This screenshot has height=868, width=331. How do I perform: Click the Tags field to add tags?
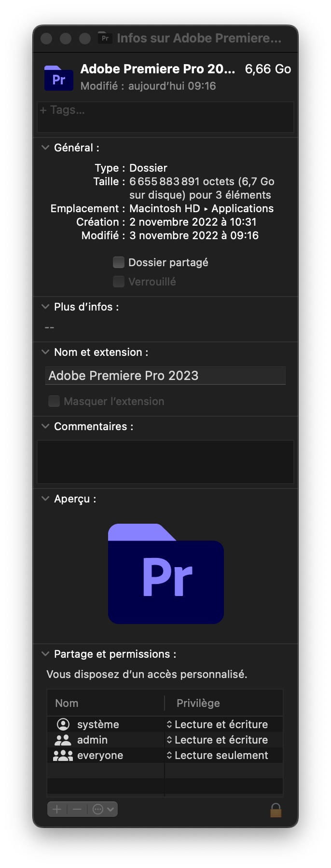click(x=165, y=117)
